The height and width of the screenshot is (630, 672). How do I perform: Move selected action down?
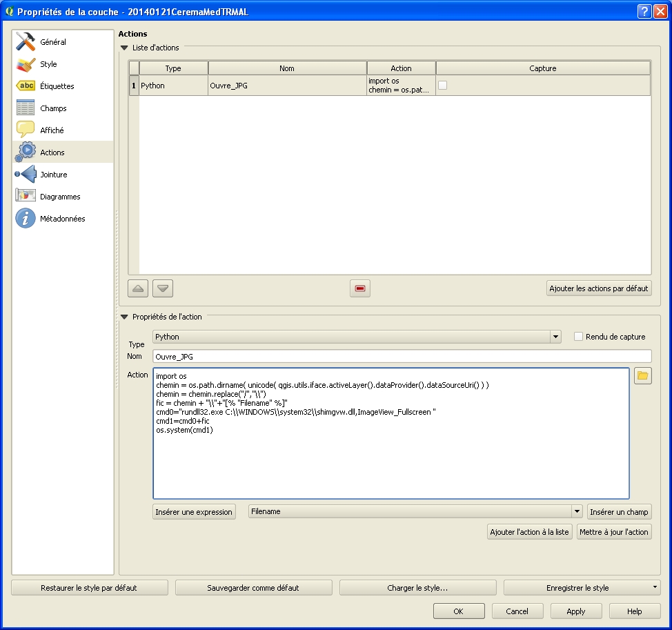[163, 288]
